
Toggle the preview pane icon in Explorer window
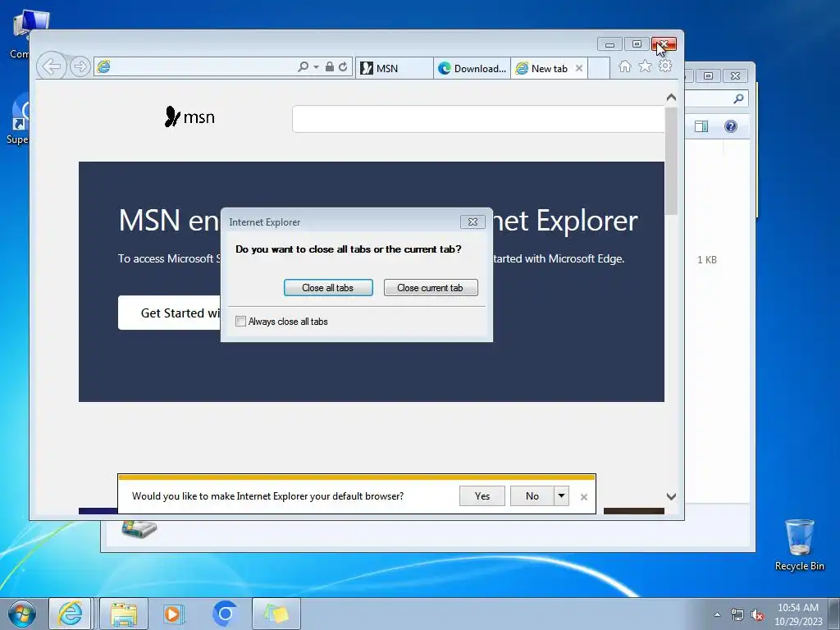[x=701, y=126]
